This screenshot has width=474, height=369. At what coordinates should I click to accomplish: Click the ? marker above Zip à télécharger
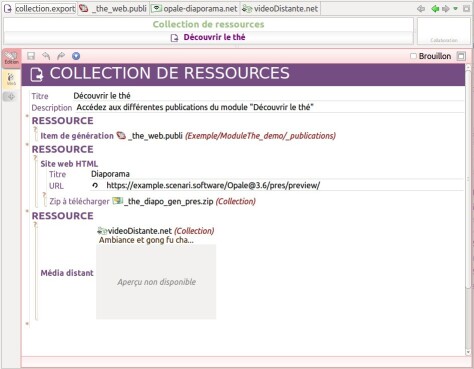44,194
